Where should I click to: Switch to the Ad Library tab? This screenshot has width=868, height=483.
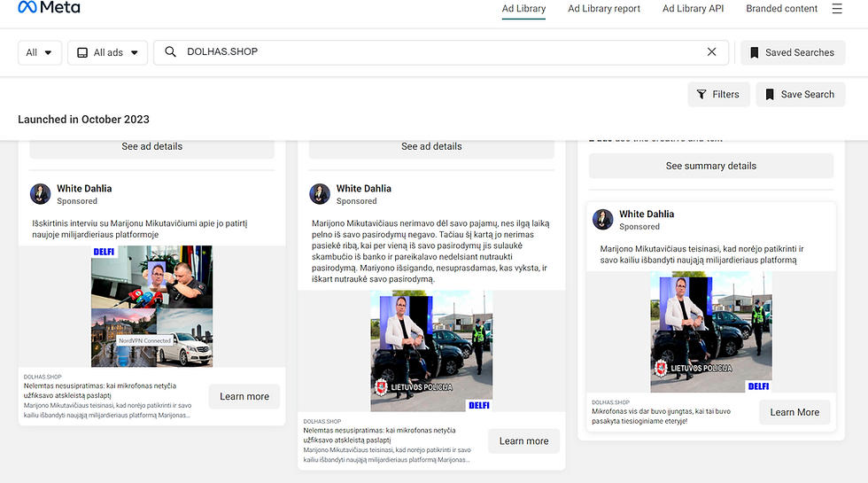pos(523,9)
